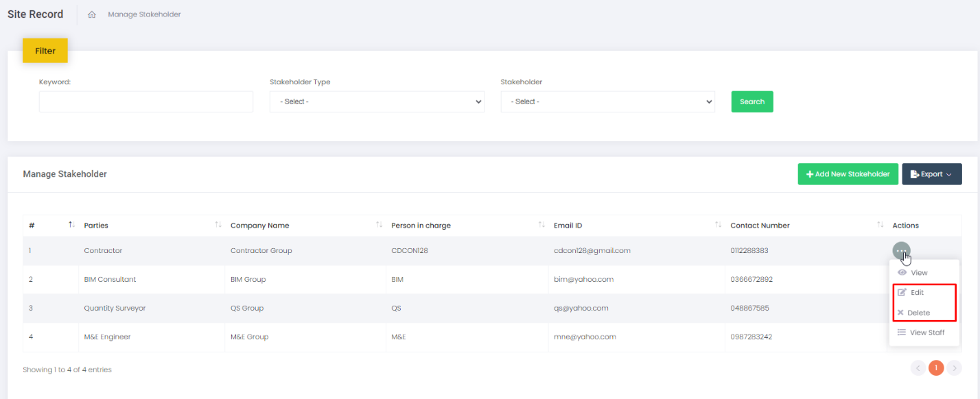
Task: Sort table by Email ID column
Action: (x=718, y=225)
